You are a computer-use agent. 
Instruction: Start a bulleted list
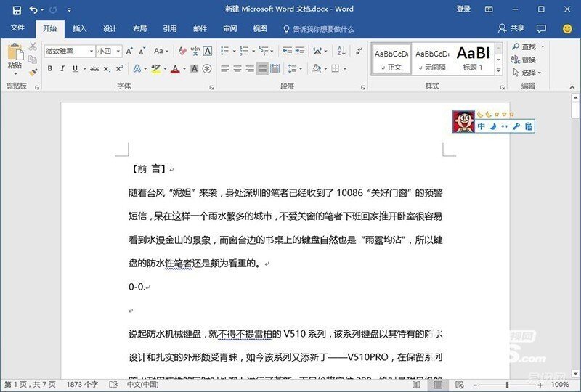coord(225,51)
